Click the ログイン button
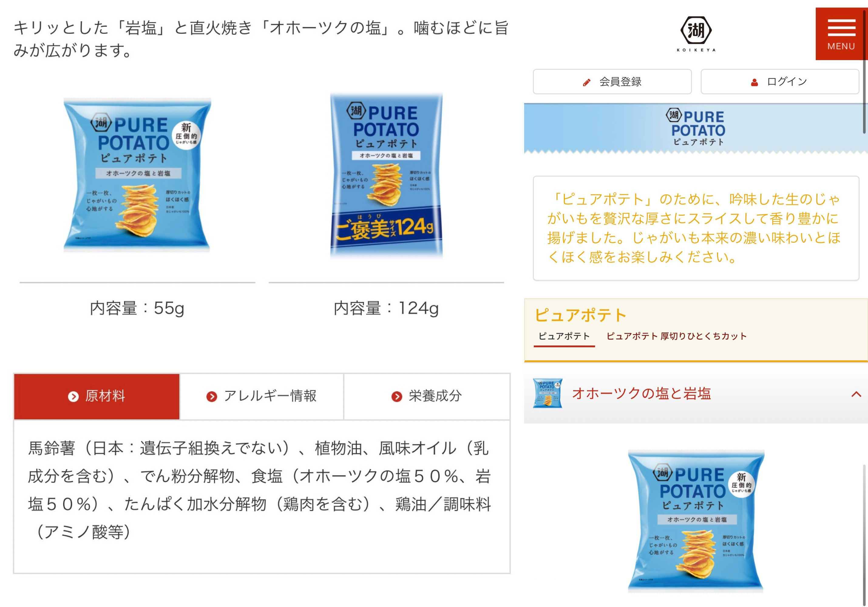Viewport: 868px width, 607px height. point(780,82)
